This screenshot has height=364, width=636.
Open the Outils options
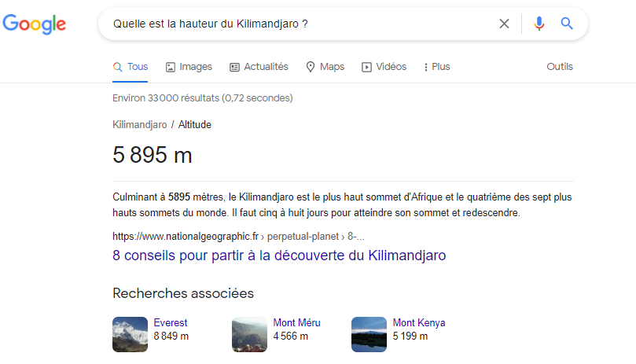coord(560,67)
